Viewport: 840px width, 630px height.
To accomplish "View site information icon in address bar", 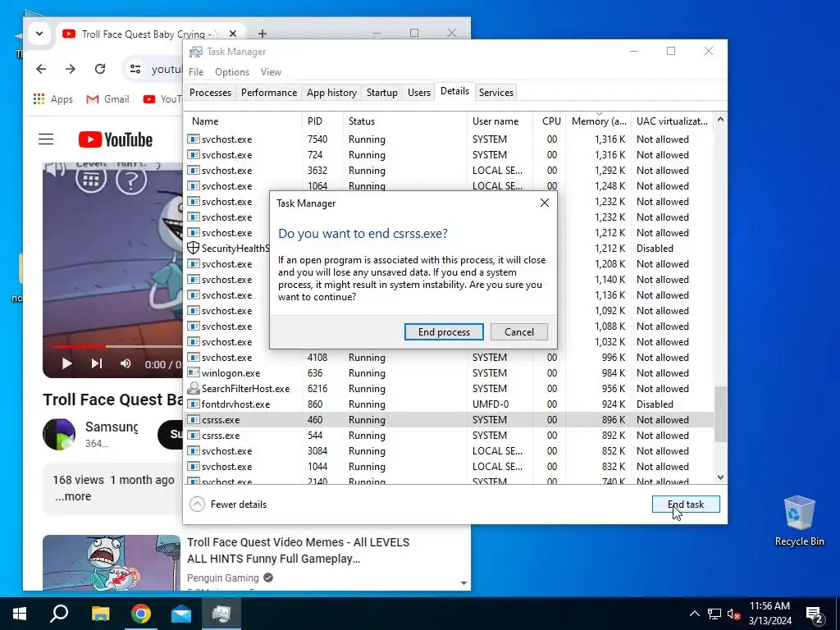I will 135,69.
